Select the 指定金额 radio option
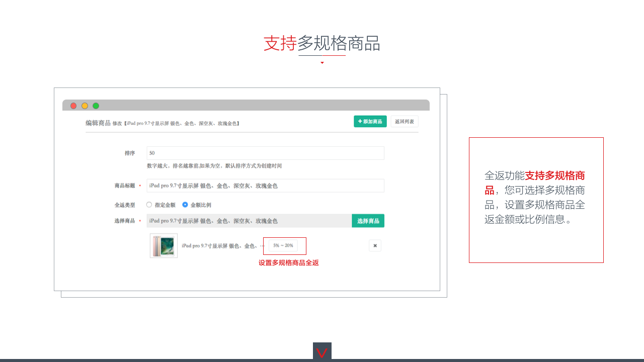 coord(149,205)
